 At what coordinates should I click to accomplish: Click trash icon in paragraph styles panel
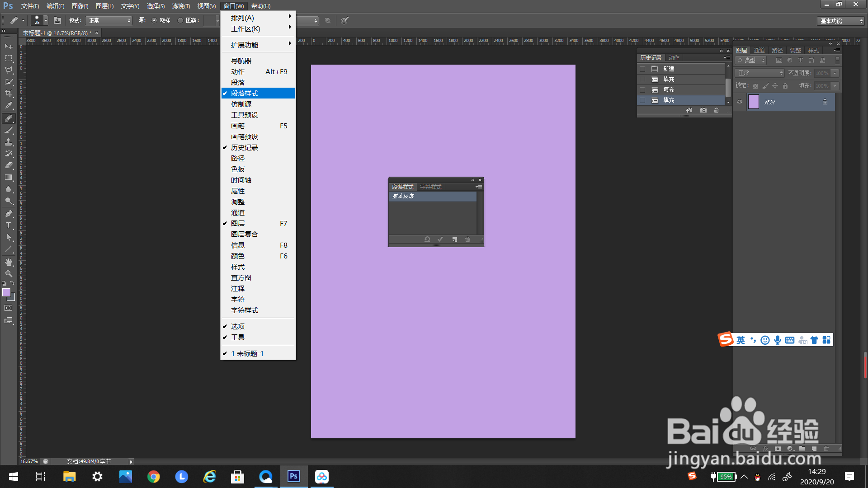tap(468, 239)
